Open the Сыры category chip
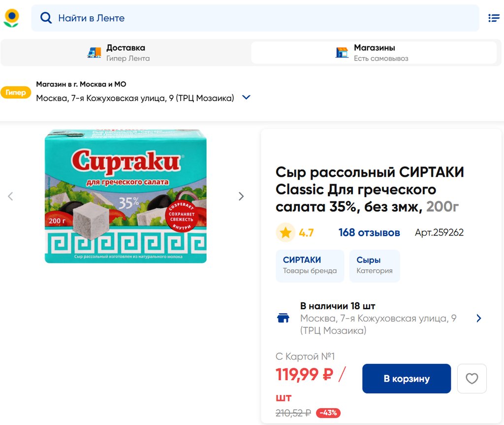 pos(375,265)
